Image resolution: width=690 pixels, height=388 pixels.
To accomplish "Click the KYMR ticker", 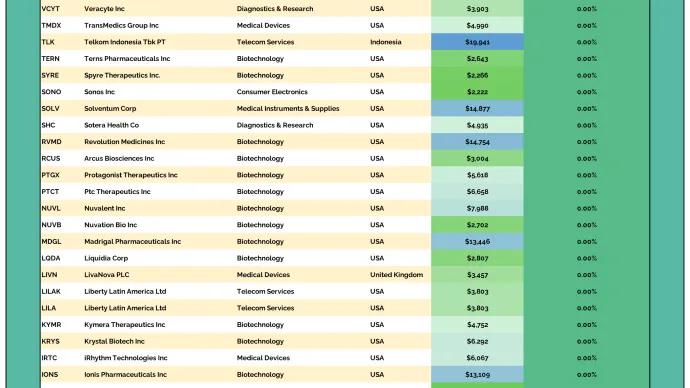I will (x=51, y=325).
